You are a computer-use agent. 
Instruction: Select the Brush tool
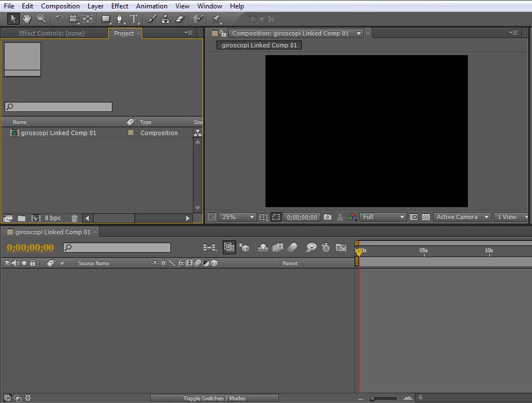[x=152, y=19]
